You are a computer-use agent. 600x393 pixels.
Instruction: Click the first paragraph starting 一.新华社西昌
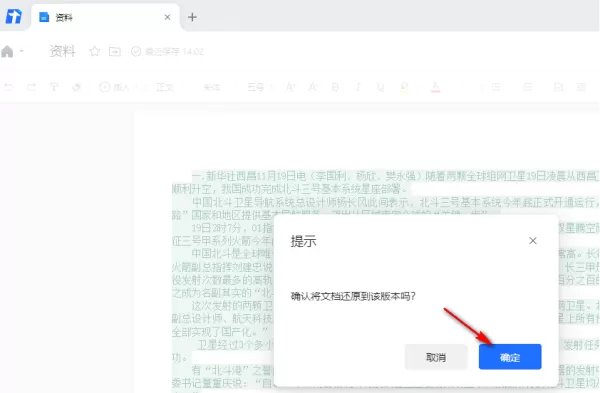click(386, 182)
